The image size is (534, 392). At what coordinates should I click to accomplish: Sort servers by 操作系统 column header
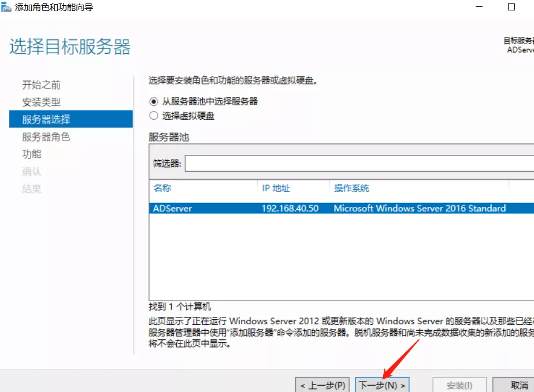coord(351,188)
